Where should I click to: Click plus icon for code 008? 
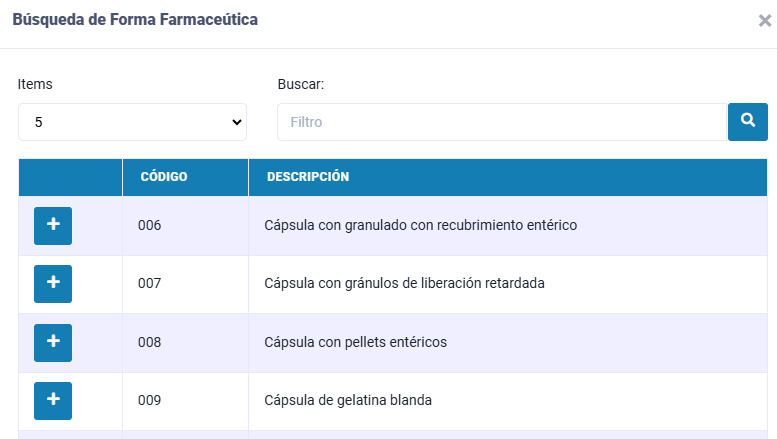click(53, 342)
